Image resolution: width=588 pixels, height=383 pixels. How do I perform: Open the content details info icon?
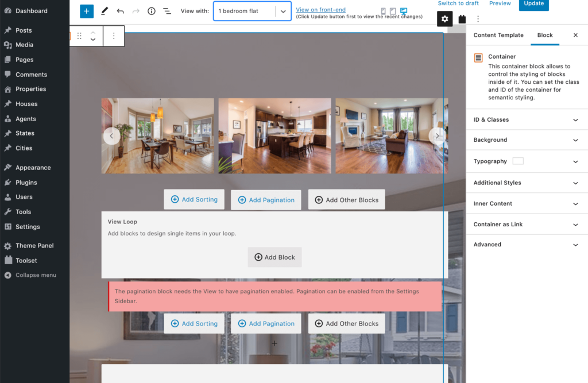pyautogui.click(x=152, y=11)
